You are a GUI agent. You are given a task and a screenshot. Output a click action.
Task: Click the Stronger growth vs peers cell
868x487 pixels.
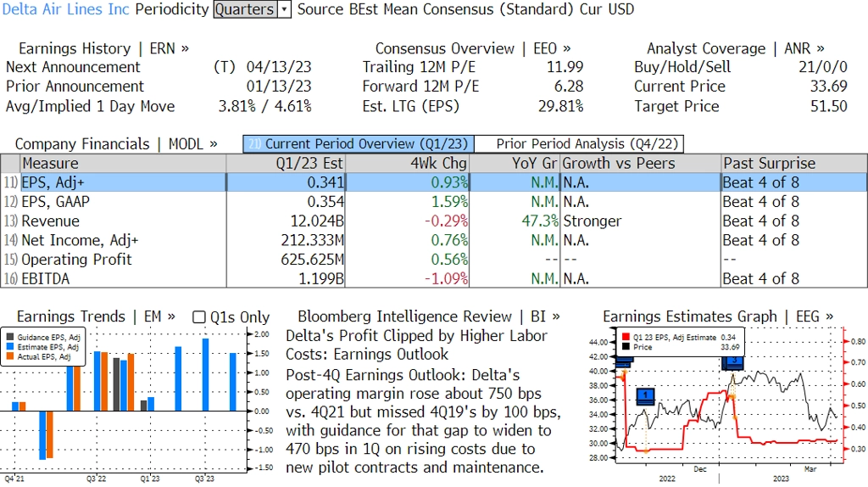(x=593, y=221)
